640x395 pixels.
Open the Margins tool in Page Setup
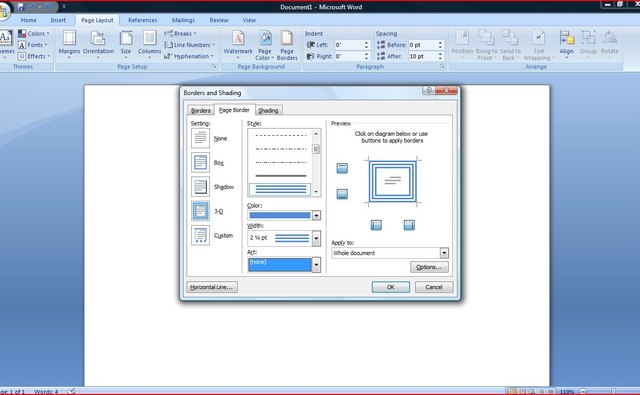click(69, 38)
